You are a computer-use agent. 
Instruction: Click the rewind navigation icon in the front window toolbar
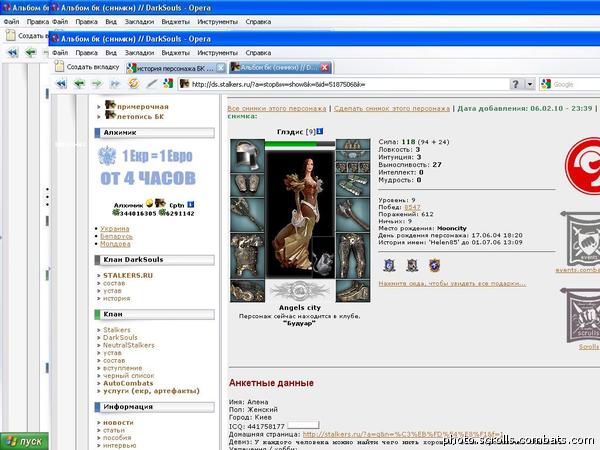(x=61, y=83)
